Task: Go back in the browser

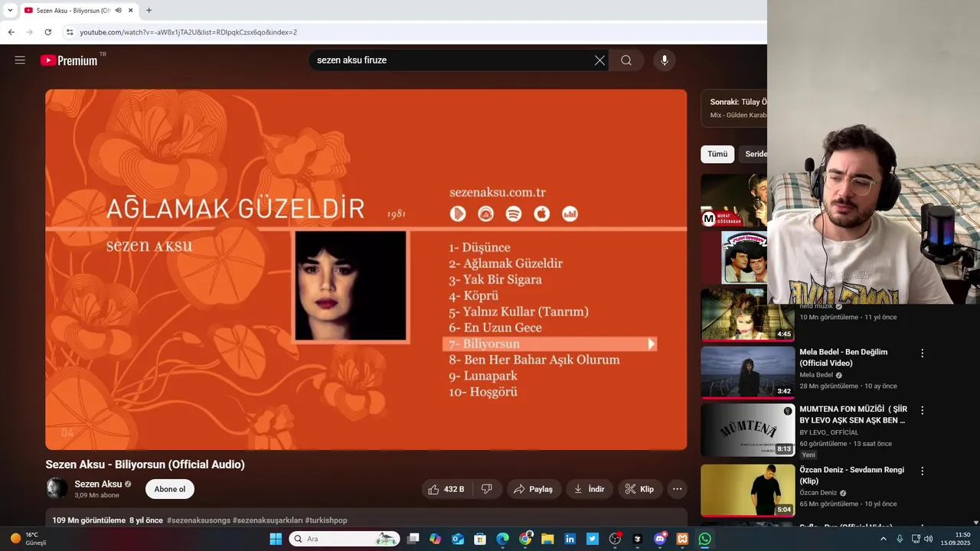Action: pyautogui.click(x=11, y=32)
